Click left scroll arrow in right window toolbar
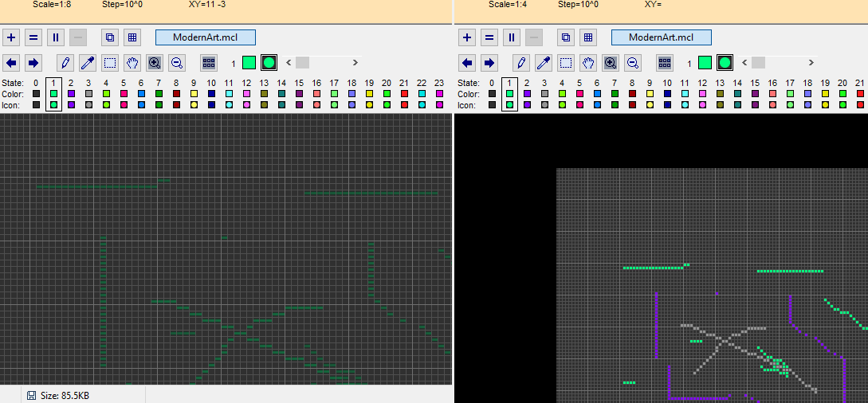 point(744,62)
